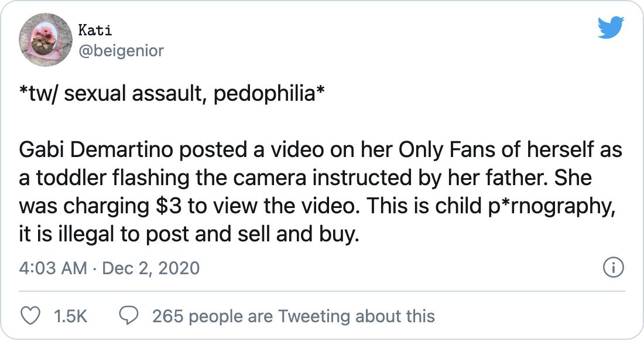Screen dimensions: 644x341
Task: Click the reply speech bubble icon
Action: pyautogui.click(x=128, y=316)
